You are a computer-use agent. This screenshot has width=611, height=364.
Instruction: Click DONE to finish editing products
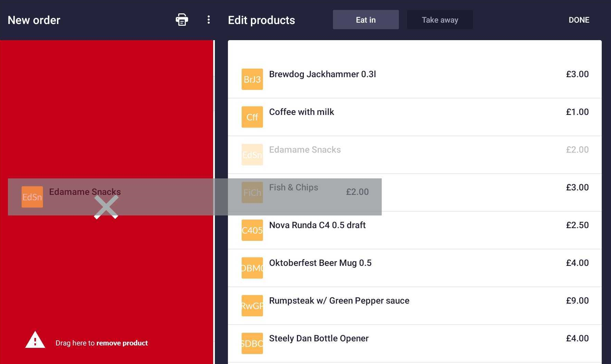(579, 20)
